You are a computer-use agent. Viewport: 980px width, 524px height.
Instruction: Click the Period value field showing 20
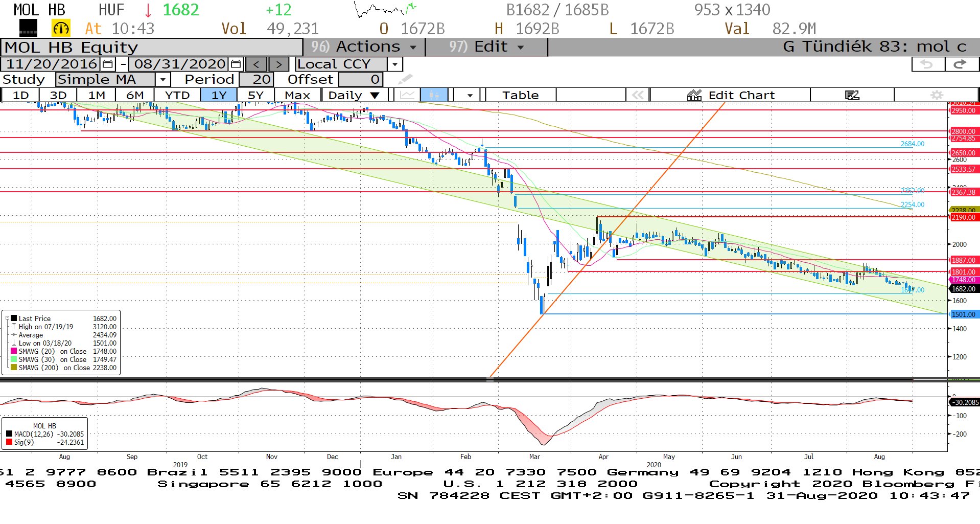tap(257, 80)
